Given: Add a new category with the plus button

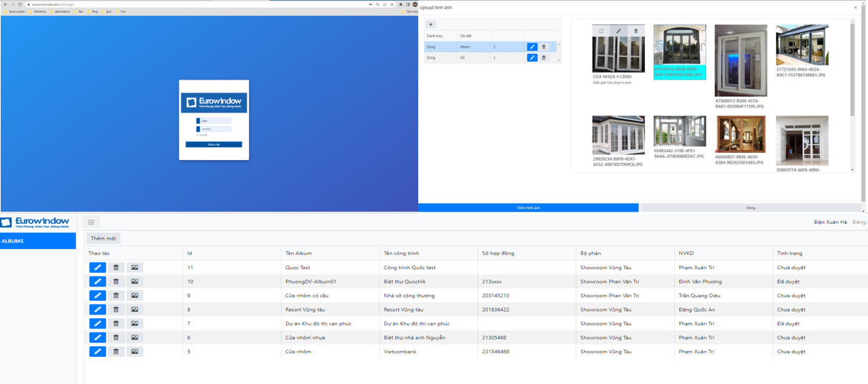Looking at the screenshot, I should coord(430,24).
